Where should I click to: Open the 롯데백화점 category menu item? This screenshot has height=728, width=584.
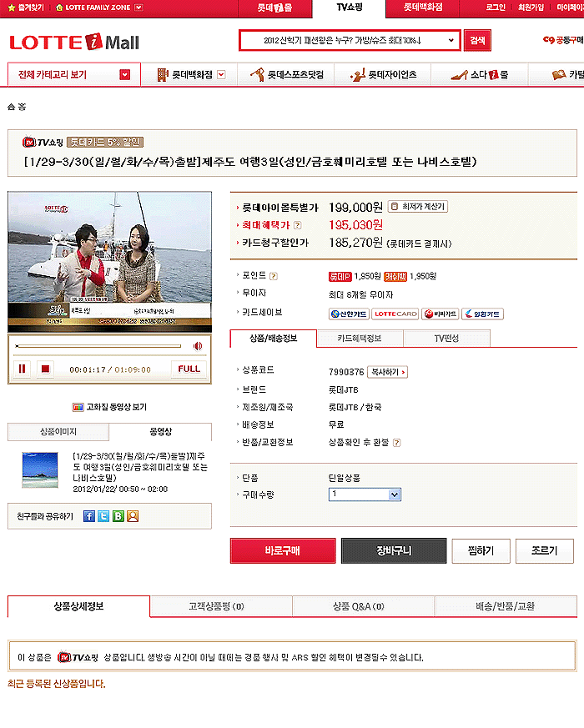coord(186,75)
